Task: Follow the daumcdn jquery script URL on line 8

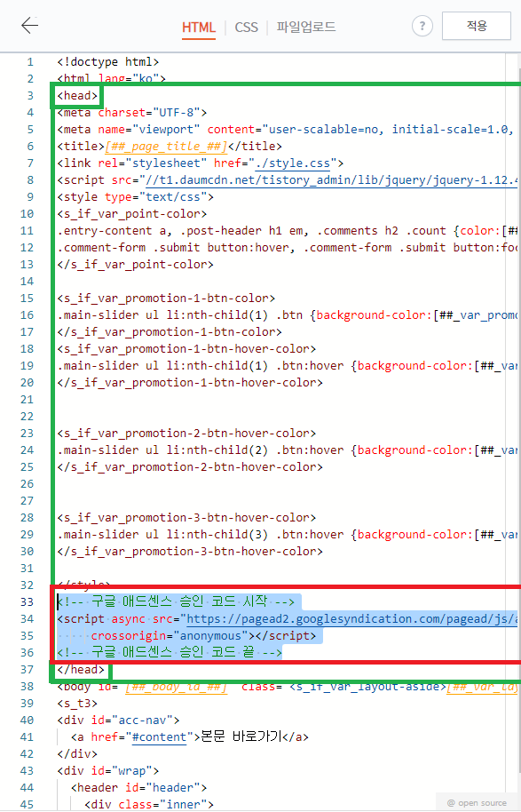Action: (x=331, y=180)
